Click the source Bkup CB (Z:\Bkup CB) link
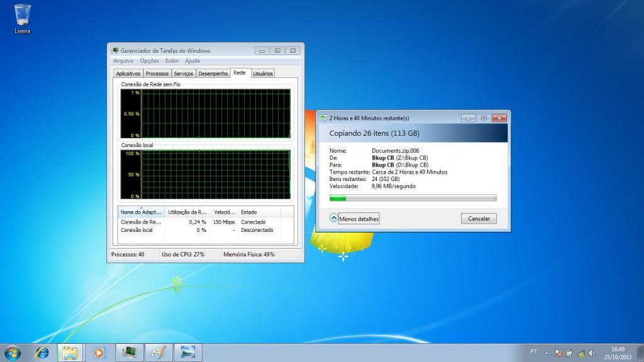Image resolution: width=644 pixels, height=362 pixels. [400, 158]
